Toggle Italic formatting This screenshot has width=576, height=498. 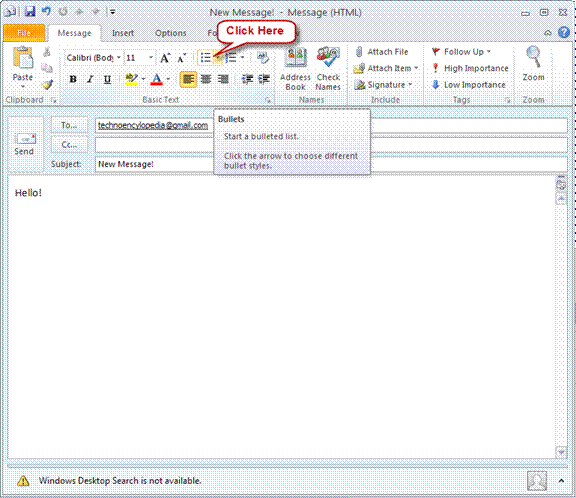[90, 79]
